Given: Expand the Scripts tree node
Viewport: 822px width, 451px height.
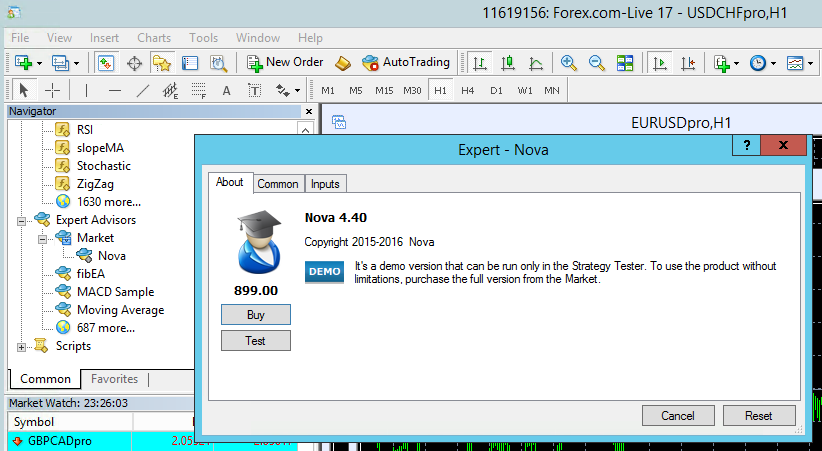Looking at the screenshot, I should (x=21, y=347).
